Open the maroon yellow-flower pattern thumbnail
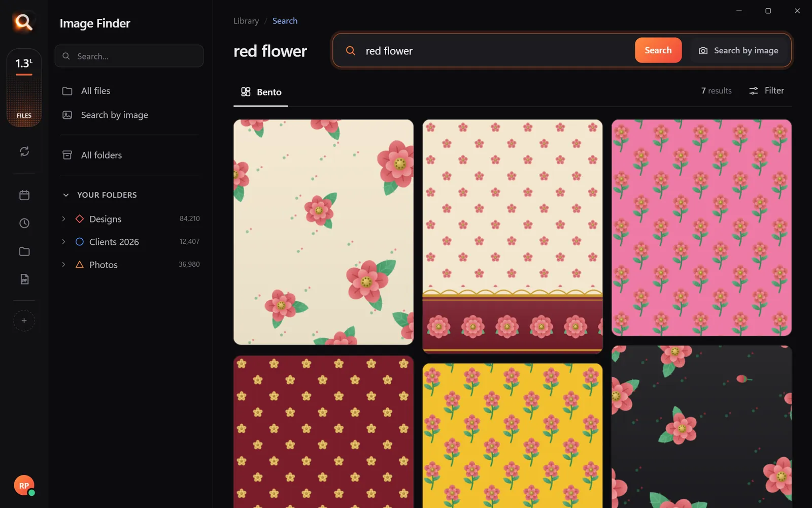The height and width of the screenshot is (508, 812). click(x=323, y=432)
